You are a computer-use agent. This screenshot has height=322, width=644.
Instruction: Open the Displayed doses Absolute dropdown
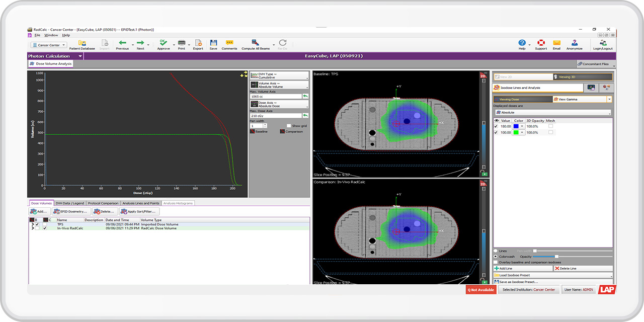tap(553, 113)
